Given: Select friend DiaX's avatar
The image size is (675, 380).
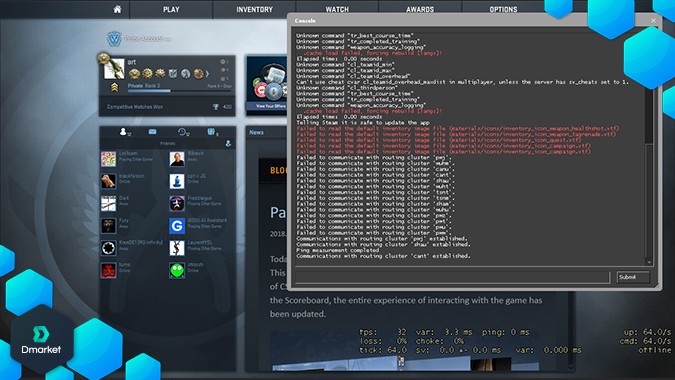Looking at the screenshot, I should (x=108, y=203).
